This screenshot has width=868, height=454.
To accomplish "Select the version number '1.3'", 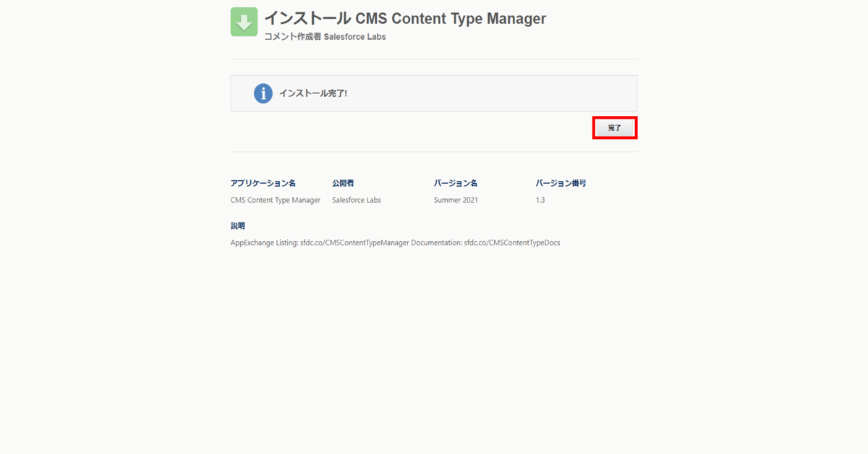I will [540, 200].
